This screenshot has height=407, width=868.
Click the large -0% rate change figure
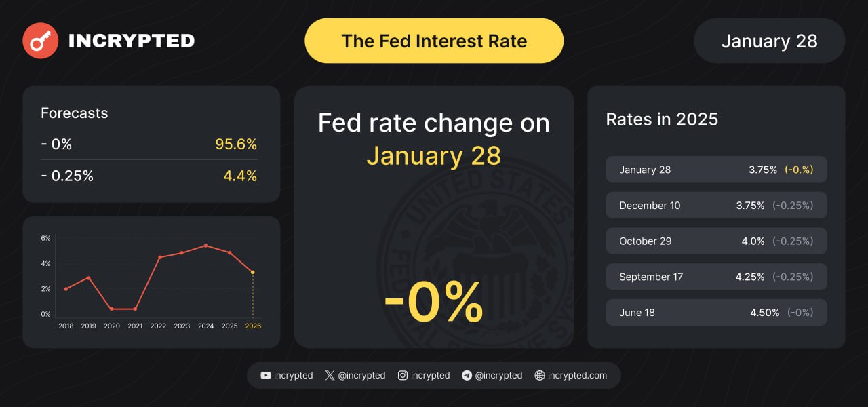434,301
